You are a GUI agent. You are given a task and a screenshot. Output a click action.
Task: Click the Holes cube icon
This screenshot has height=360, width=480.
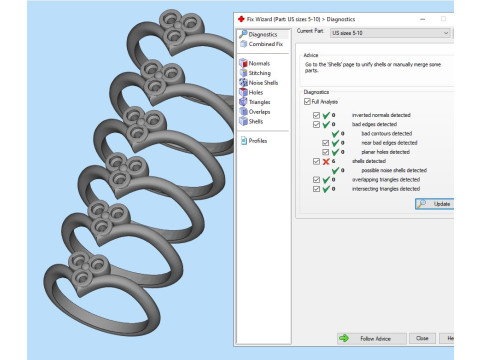click(243, 92)
